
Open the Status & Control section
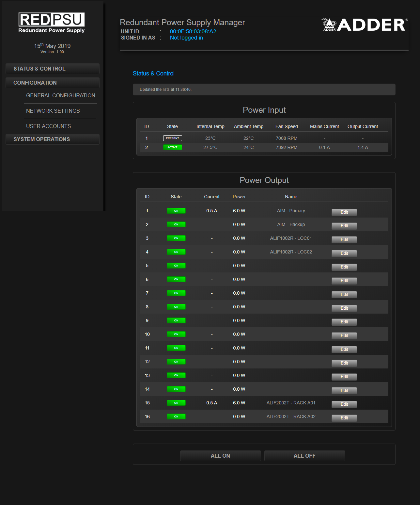pos(52,69)
